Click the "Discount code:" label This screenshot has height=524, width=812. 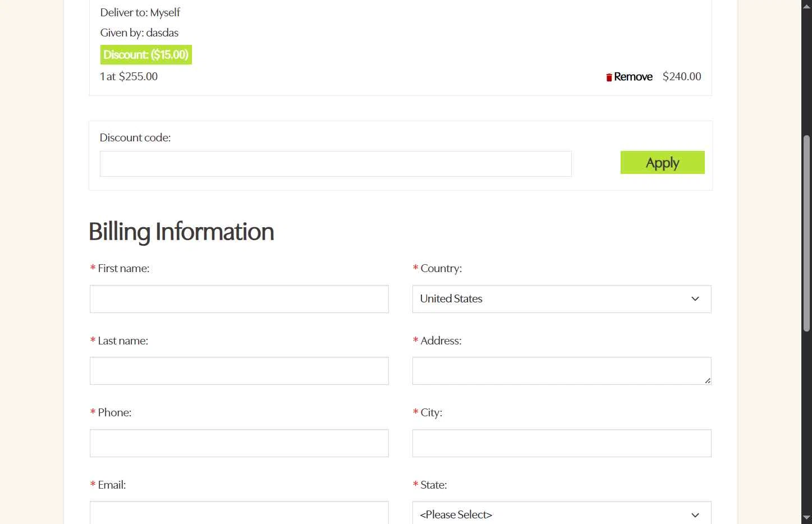[135, 137]
